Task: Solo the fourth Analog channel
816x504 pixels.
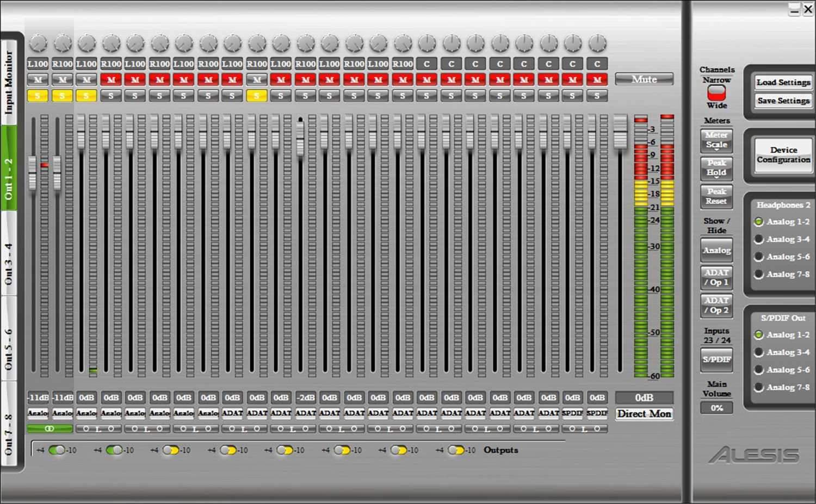Action: pyautogui.click(x=110, y=96)
